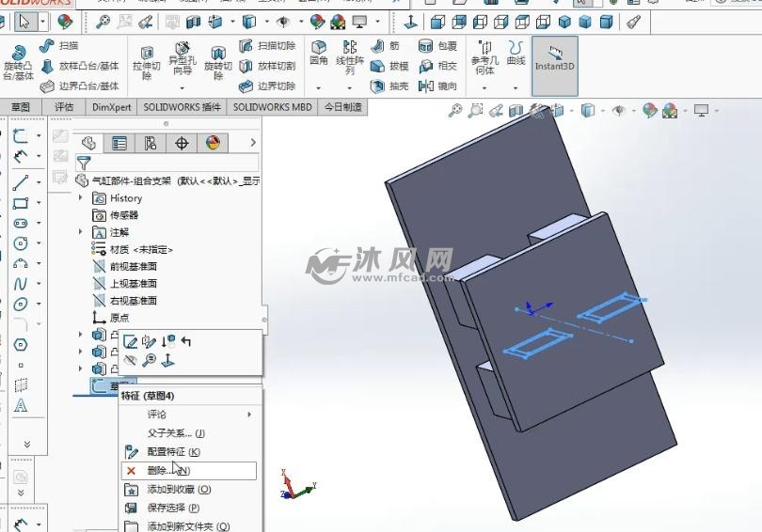Click the 相交 intersect tool
The image size is (762, 532).
coord(437,66)
